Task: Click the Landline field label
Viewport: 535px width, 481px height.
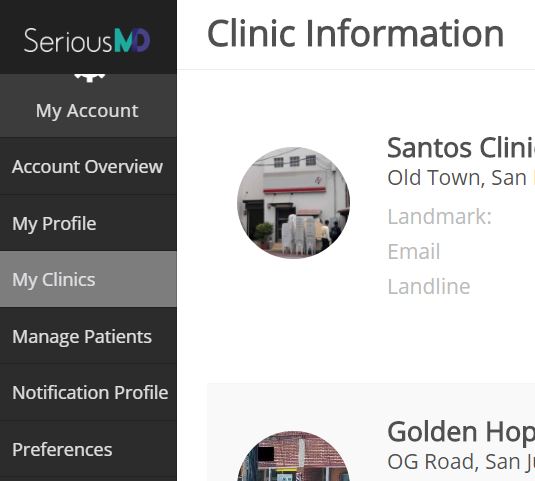Action: click(429, 286)
